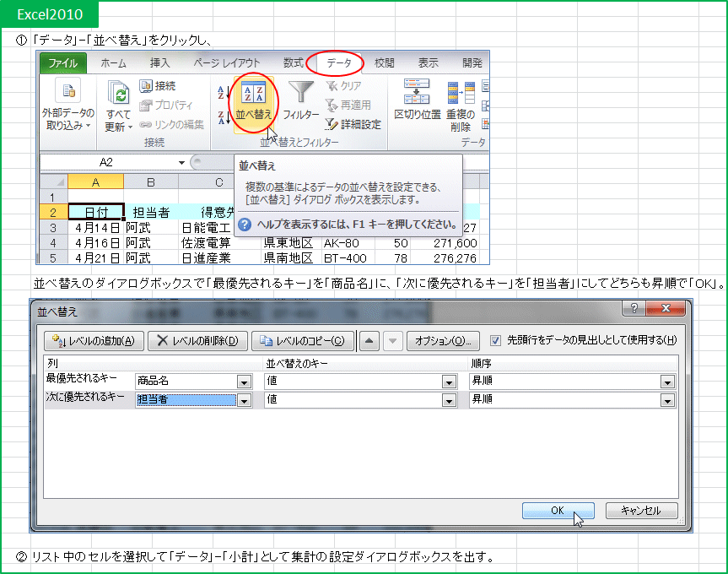Expand すべて更新 dropdown arrow

(x=130, y=127)
